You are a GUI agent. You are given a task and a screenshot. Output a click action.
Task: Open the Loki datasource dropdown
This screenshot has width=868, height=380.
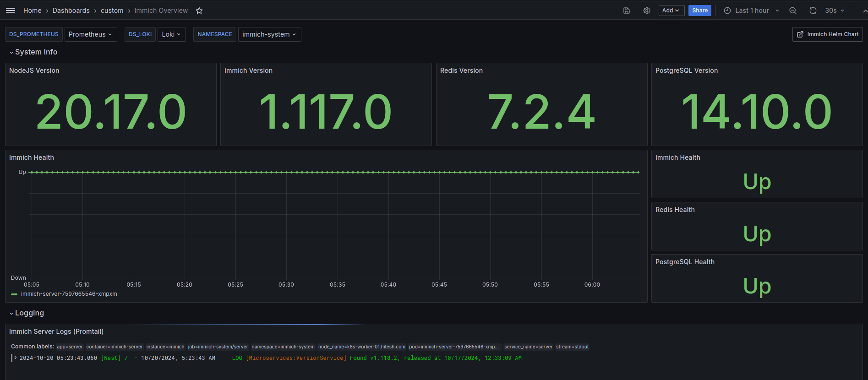click(x=171, y=34)
